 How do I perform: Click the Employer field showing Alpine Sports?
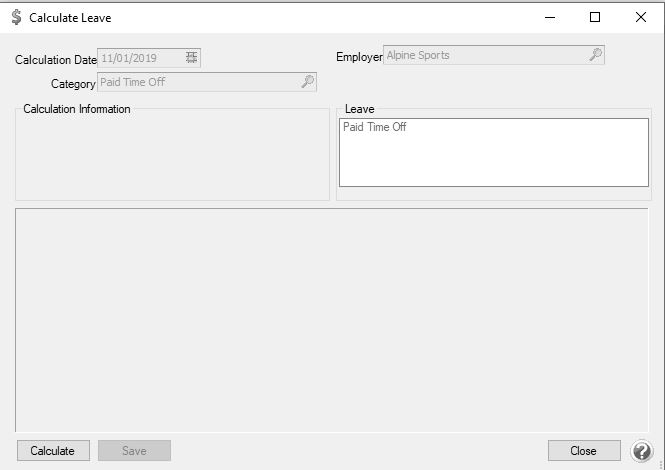click(480, 55)
